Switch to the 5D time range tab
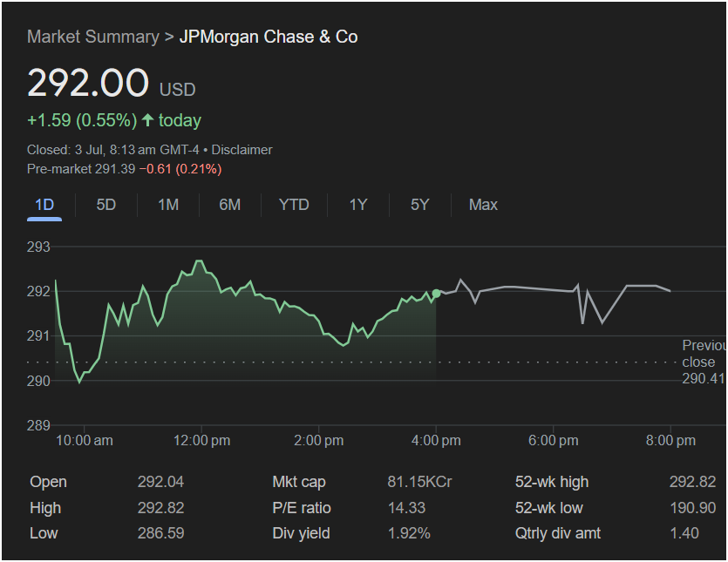The image size is (728, 562). pos(105,205)
